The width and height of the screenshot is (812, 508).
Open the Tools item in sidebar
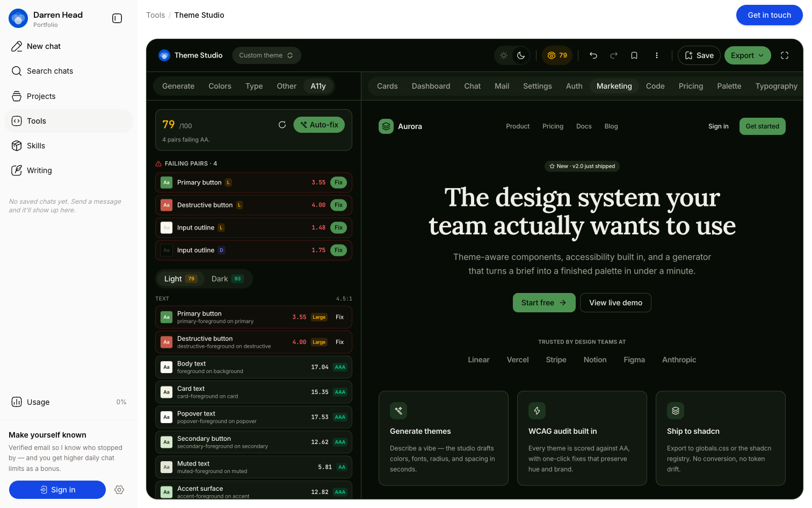pyautogui.click(x=69, y=121)
